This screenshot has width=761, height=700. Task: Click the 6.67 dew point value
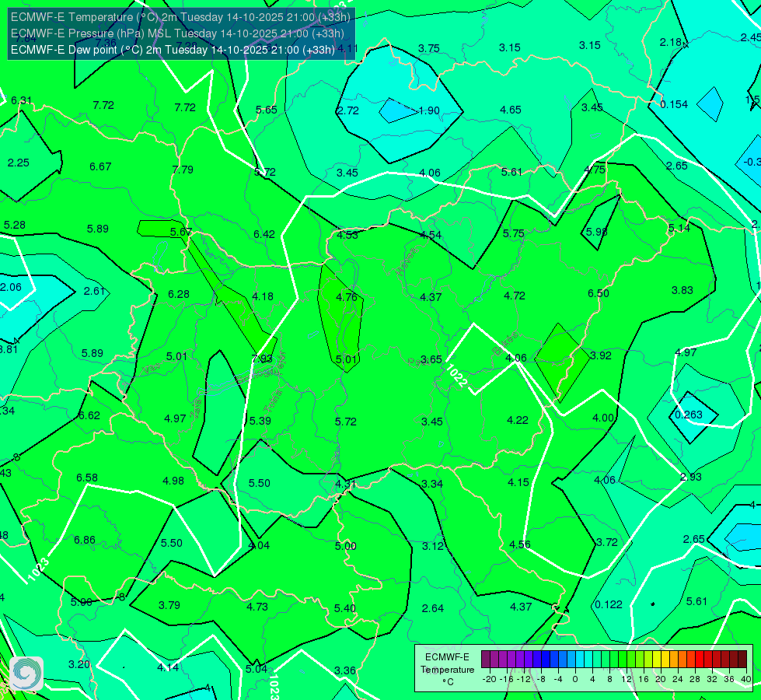click(x=100, y=167)
